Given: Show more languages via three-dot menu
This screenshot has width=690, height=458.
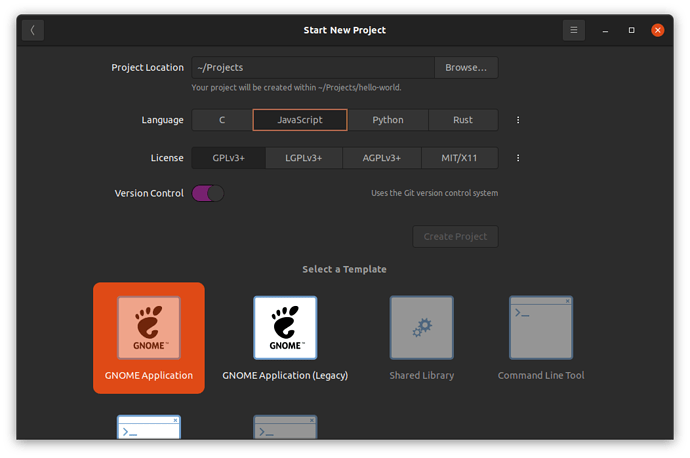Looking at the screenshot, I should click(x=518, y=120).
